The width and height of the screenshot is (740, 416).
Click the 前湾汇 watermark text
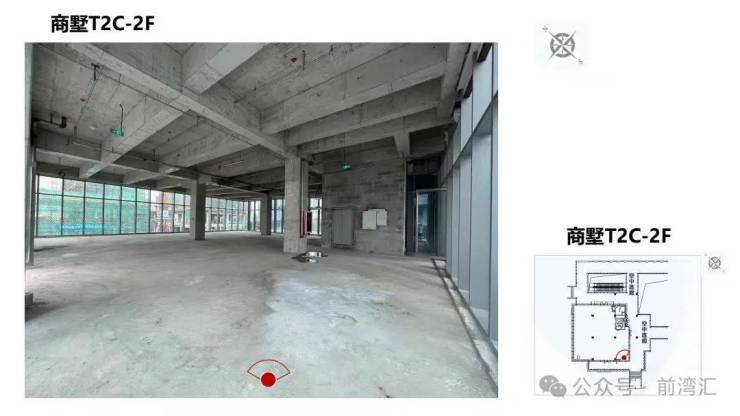(687, 386)
